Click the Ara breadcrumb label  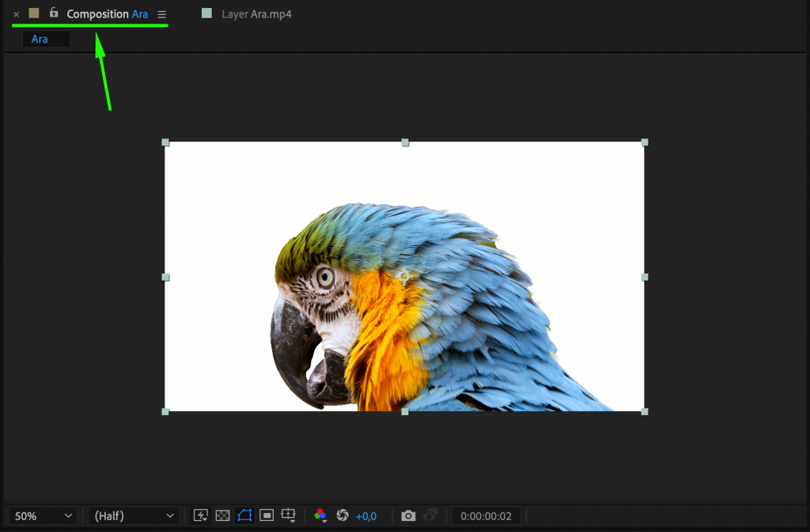tap(40, 38)
